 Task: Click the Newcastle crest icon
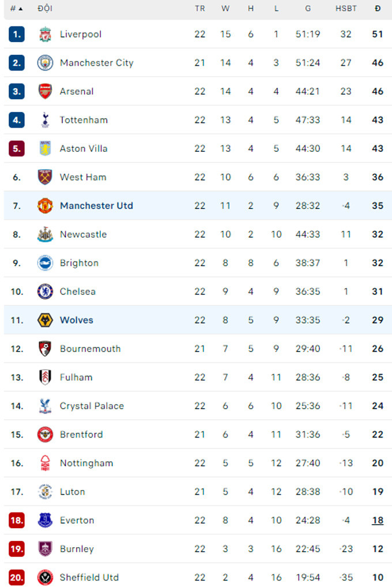[x=45, y=234]
